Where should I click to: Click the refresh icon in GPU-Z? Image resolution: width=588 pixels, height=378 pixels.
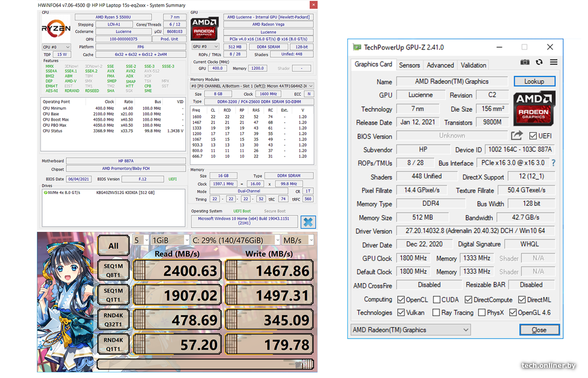click(539, 63)
